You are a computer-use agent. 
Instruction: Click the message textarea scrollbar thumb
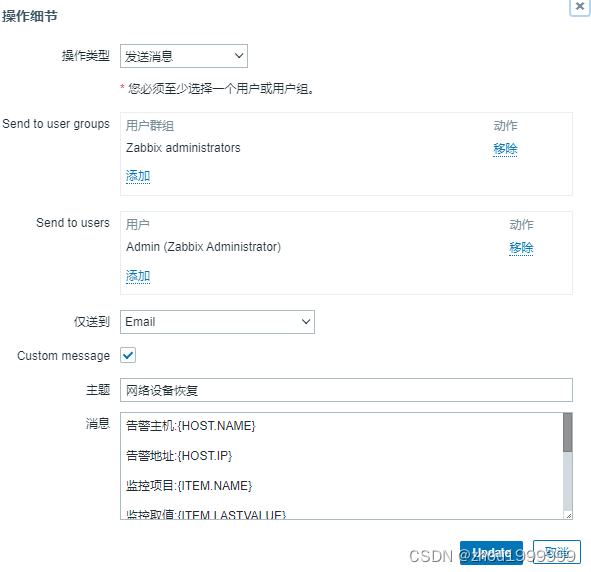tap(568, 432)
